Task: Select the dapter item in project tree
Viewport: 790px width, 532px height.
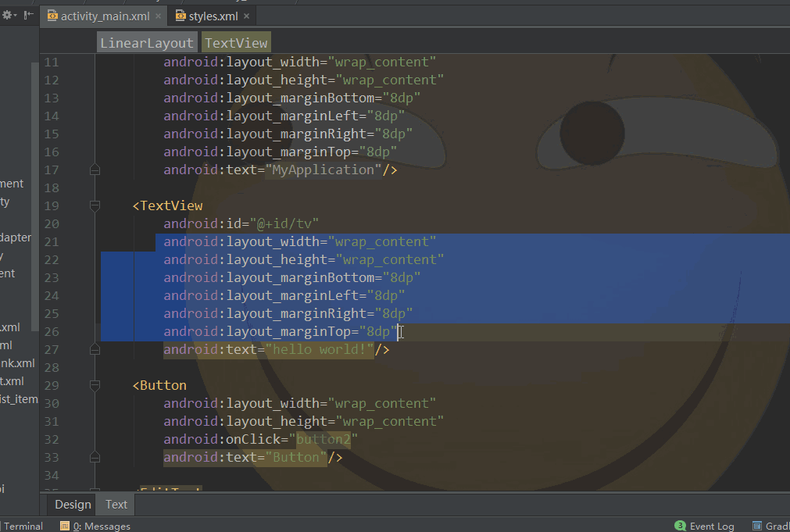Action: [16, 237]
